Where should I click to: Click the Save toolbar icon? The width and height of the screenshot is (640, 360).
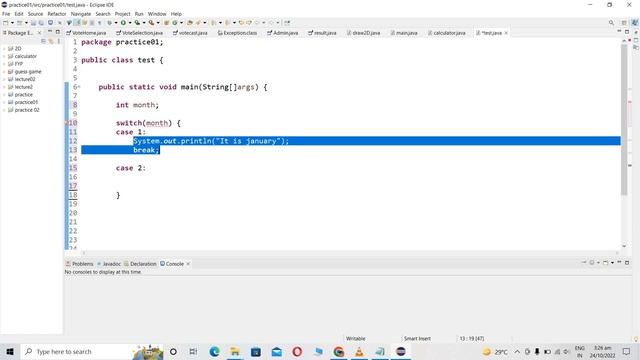tap(33, 22)
